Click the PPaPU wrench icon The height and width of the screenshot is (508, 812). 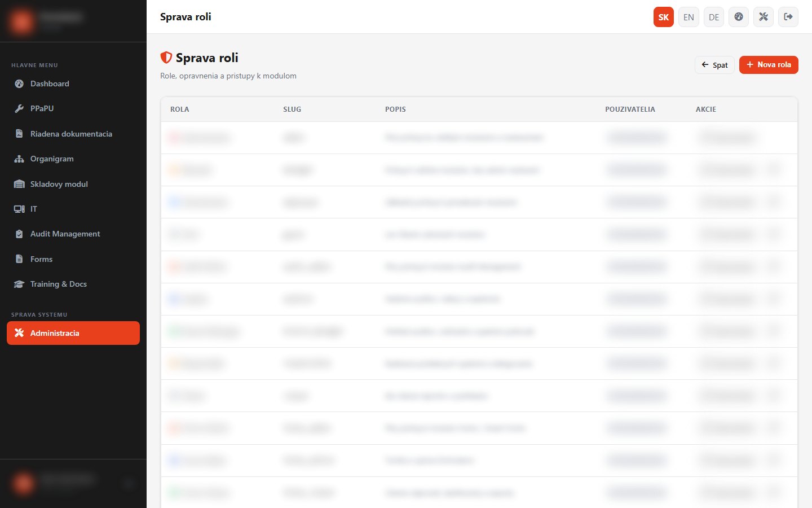pos(19,108)
